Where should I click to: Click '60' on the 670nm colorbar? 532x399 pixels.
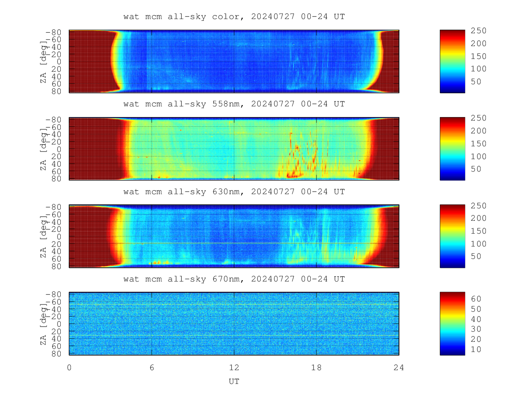[476, 298]
